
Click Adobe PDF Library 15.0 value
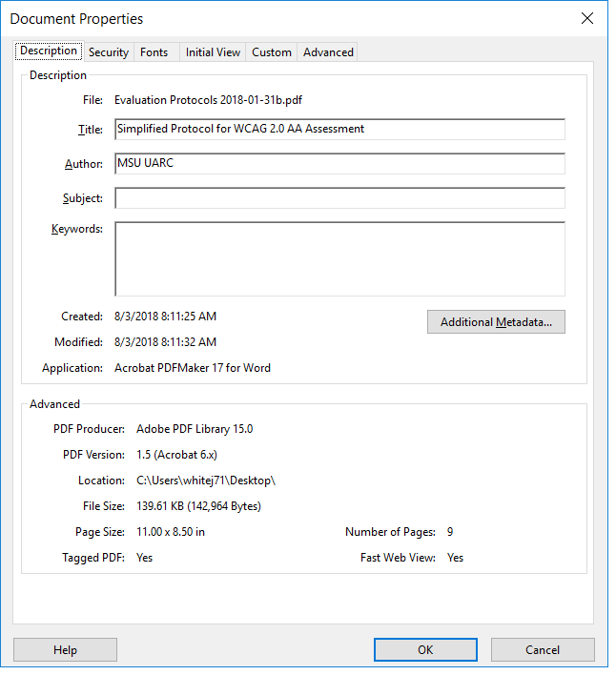195,429
